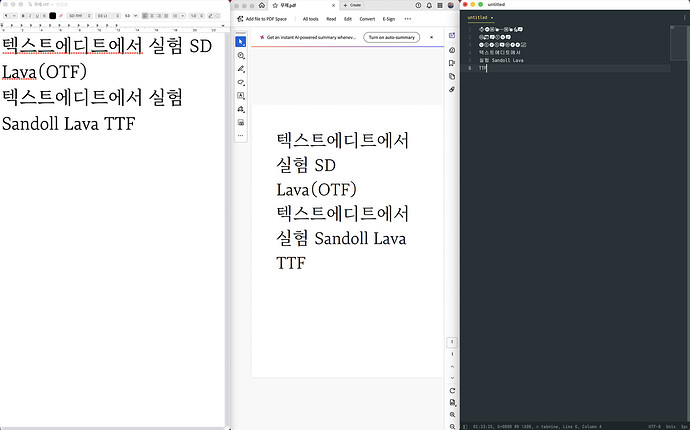
Task: Open the black text color swatch in TextEdit
Action: [x=52, y=16]
